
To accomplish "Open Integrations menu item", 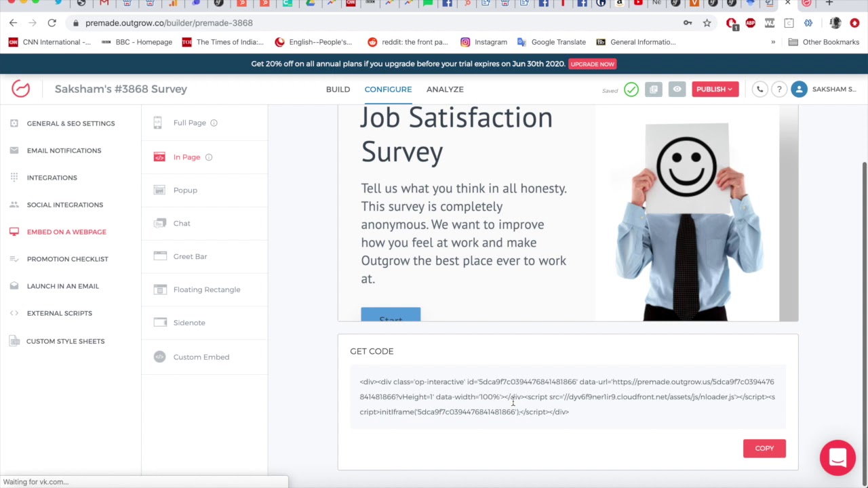I will [x=52, y=178].
